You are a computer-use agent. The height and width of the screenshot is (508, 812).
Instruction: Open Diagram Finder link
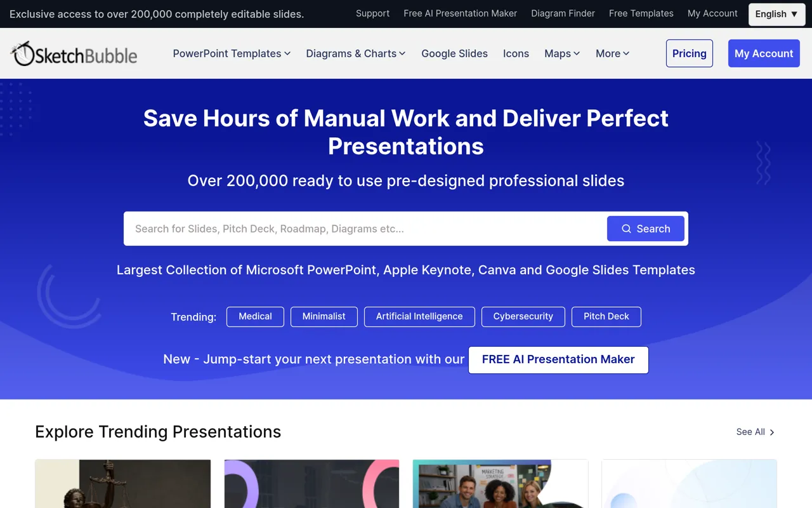coord(563,13)
